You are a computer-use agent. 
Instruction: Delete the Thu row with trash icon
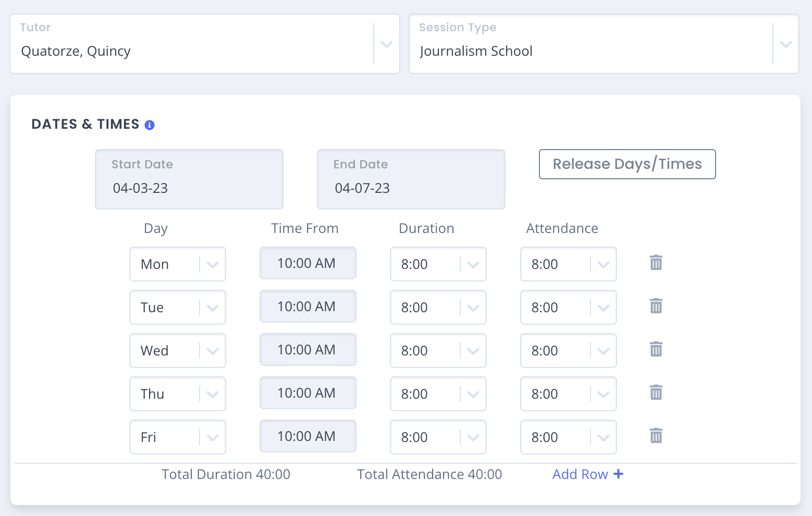pos(656,392)
